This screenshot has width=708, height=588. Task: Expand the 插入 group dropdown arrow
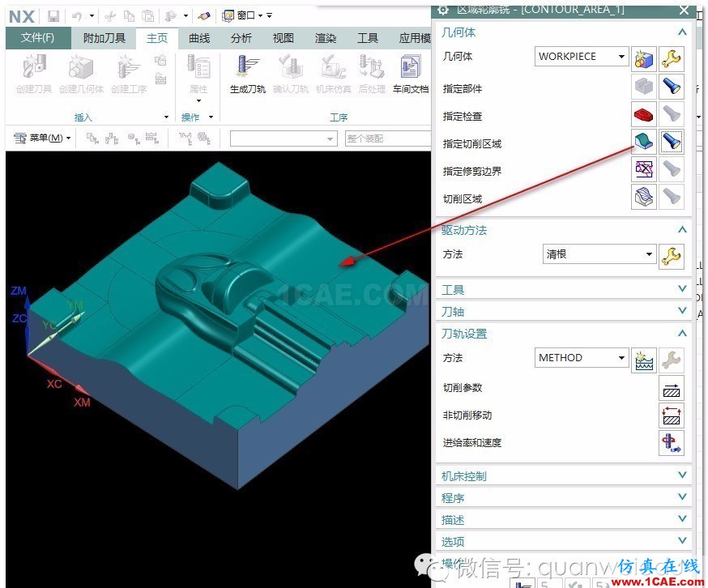click(166, 117)
